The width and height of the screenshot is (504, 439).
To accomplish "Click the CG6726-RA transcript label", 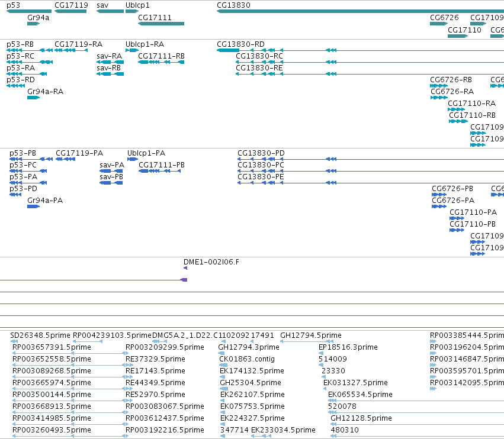I will click(452, 92).
